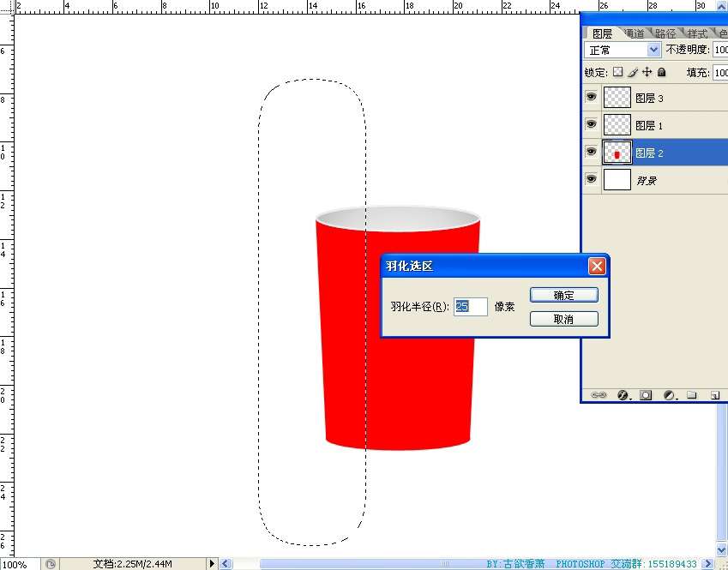Enable lock position icon

[647, 73]
